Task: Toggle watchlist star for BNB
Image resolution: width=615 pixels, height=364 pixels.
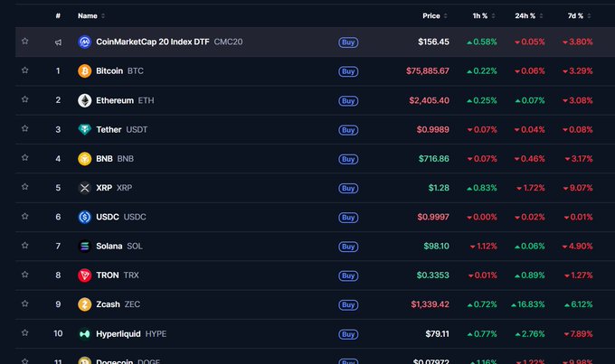Action: pyautogui.click(x=24, y=157)
